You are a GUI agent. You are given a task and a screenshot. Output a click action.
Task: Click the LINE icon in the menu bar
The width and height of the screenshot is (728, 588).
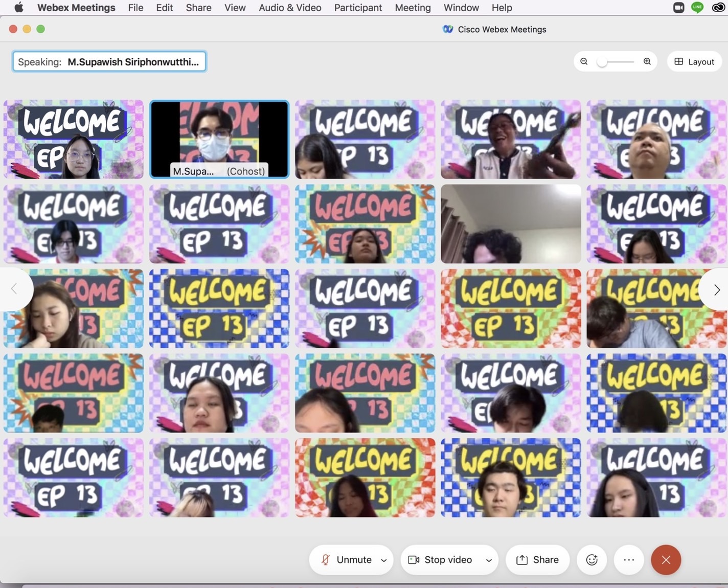(x=697, y=7)
